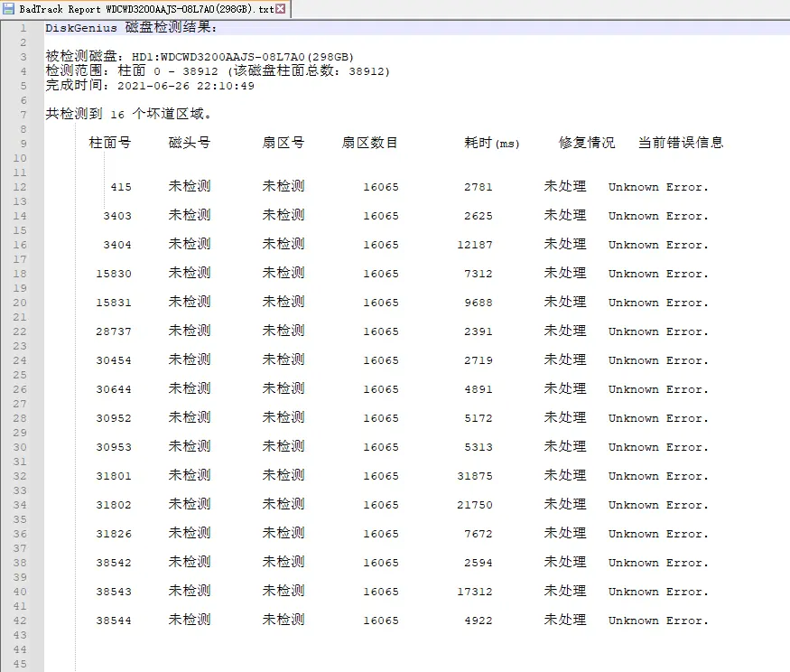Click the summary line reporting 16 bad track regions
Image resolution: width=790 pixels, height=672 pixels.
coord(126,114)
